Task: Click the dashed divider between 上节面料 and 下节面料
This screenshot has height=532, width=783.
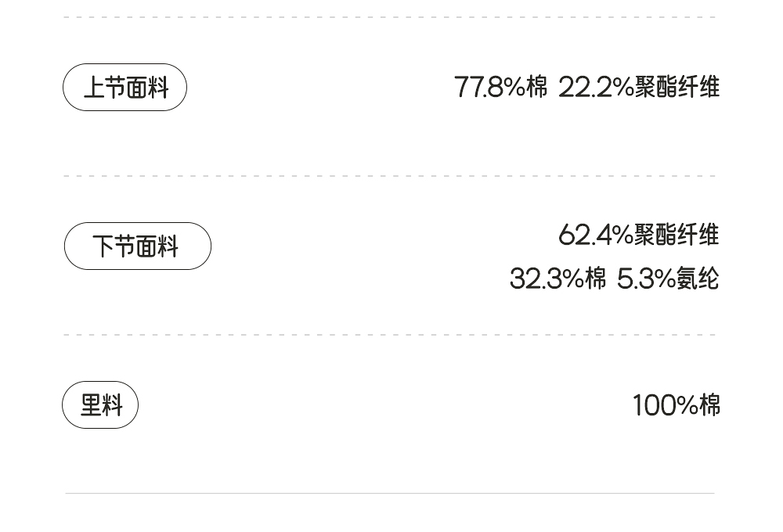Action: pos(390,176)
